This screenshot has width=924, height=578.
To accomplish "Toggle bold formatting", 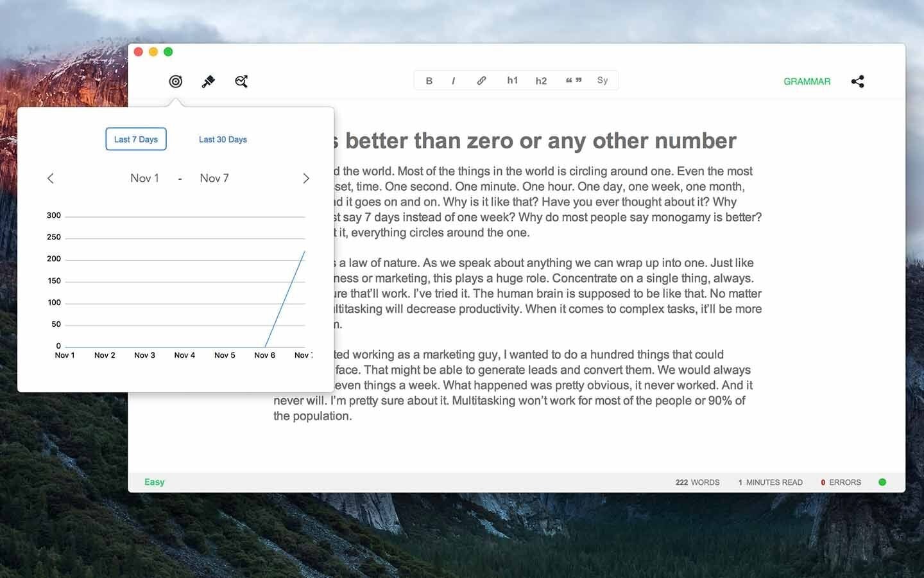I will click(x=429, y=80).
